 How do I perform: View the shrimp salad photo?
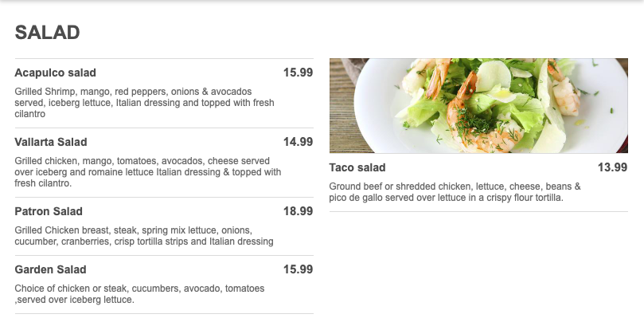click(x=478, y=105)
